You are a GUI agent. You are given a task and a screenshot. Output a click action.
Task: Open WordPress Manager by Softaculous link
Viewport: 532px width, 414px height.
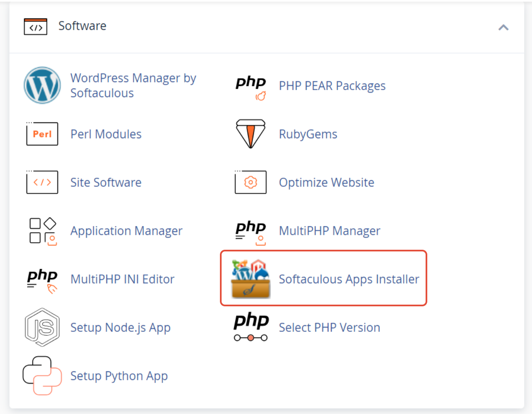click(133, 85)
